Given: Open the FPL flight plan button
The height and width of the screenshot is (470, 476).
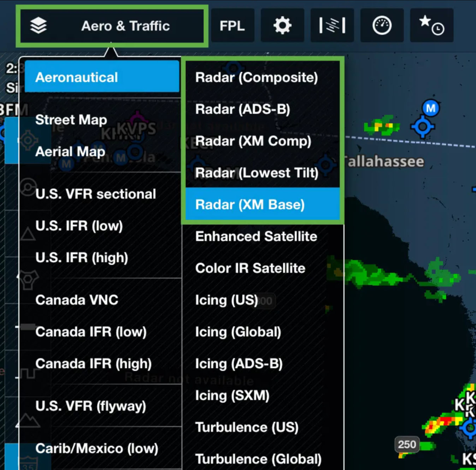Looking at the screenshot, I should coord(232,25).
